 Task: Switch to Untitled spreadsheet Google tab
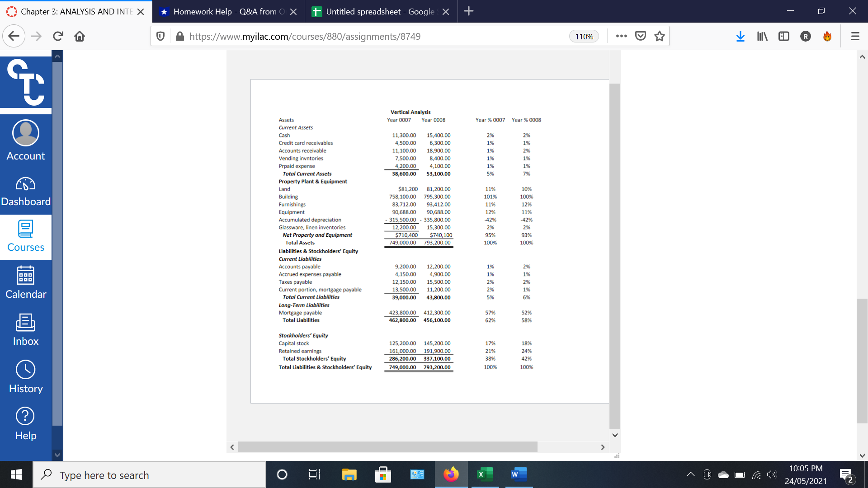pos(380,11)
